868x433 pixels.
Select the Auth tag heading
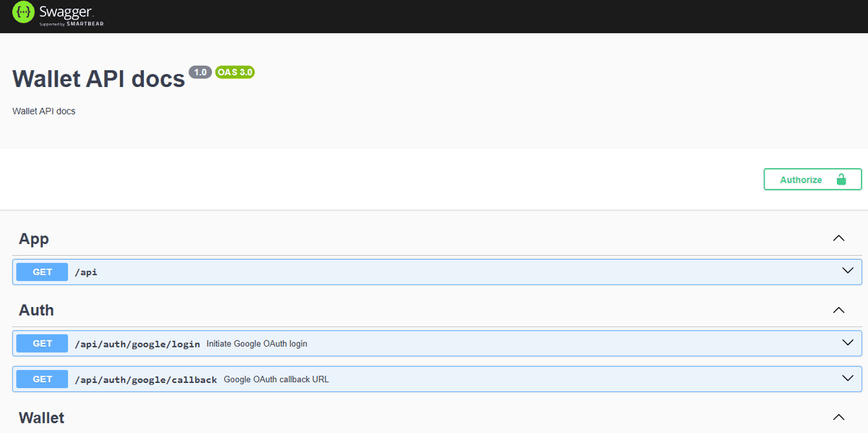[36, 310]
